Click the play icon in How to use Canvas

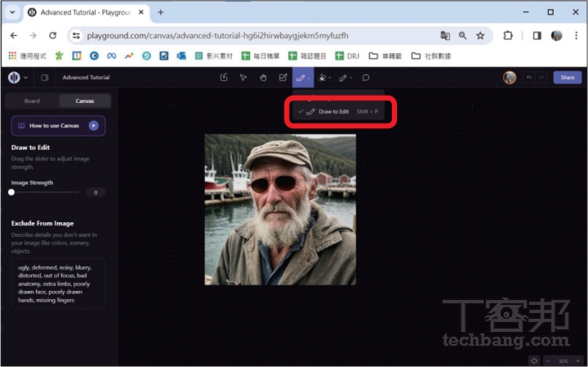pyautogui.click(x=94, y=126)
